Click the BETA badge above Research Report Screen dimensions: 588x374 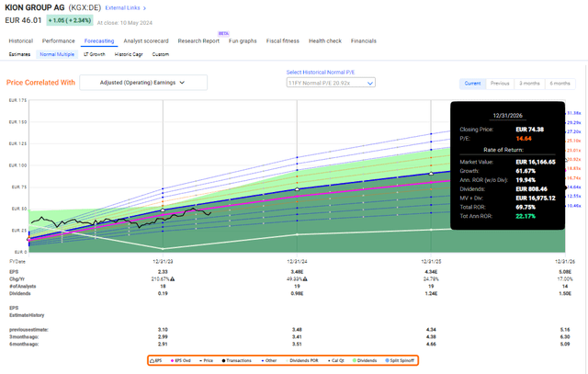tap(223, 33)
